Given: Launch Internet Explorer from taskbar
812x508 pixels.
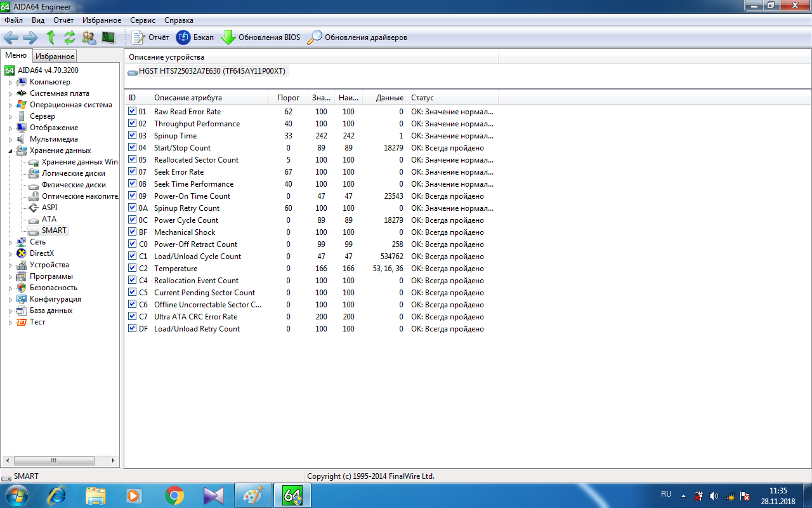Looking at the screenshot, I should [x=58, y=495].
